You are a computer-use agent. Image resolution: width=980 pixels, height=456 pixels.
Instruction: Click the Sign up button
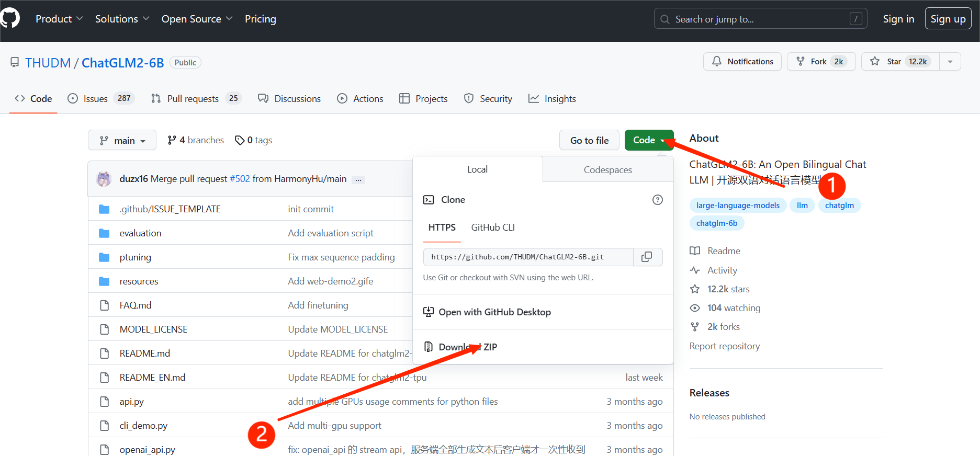point(948,19)
